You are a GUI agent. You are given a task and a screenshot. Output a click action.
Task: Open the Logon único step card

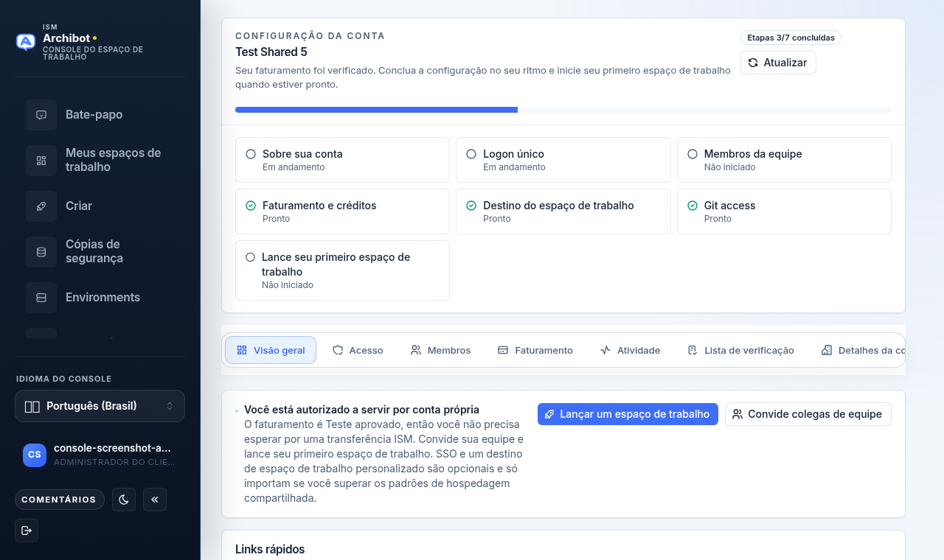(x=563, y=160)
